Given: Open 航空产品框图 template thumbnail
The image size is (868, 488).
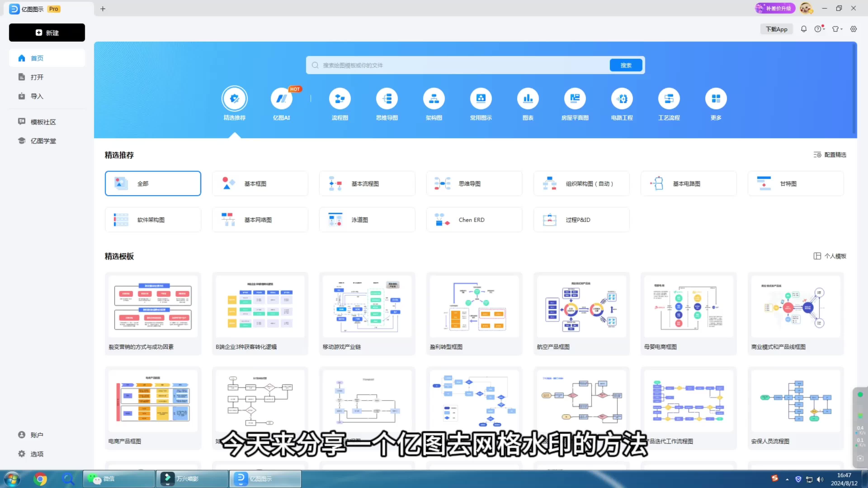Looking at the screenshot, I should pyautogui.click(x=582, y=307).
